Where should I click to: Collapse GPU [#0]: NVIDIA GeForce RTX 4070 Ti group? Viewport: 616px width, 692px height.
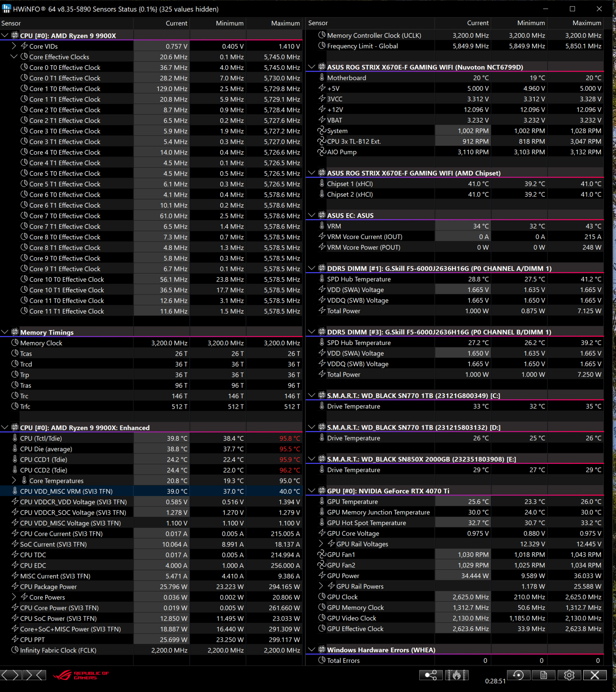[312, 491]
